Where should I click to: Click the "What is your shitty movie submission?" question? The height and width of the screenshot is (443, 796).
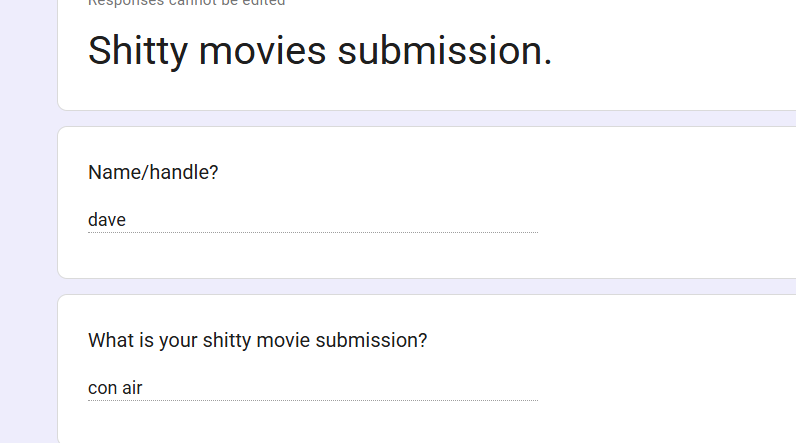coord(257,340)
